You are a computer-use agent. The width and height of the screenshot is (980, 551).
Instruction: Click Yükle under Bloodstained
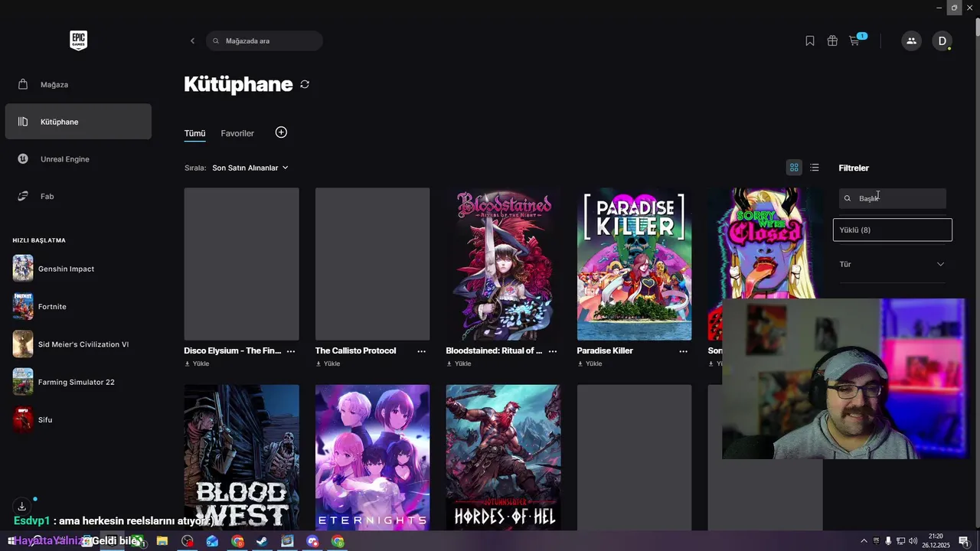pos(459,364)
